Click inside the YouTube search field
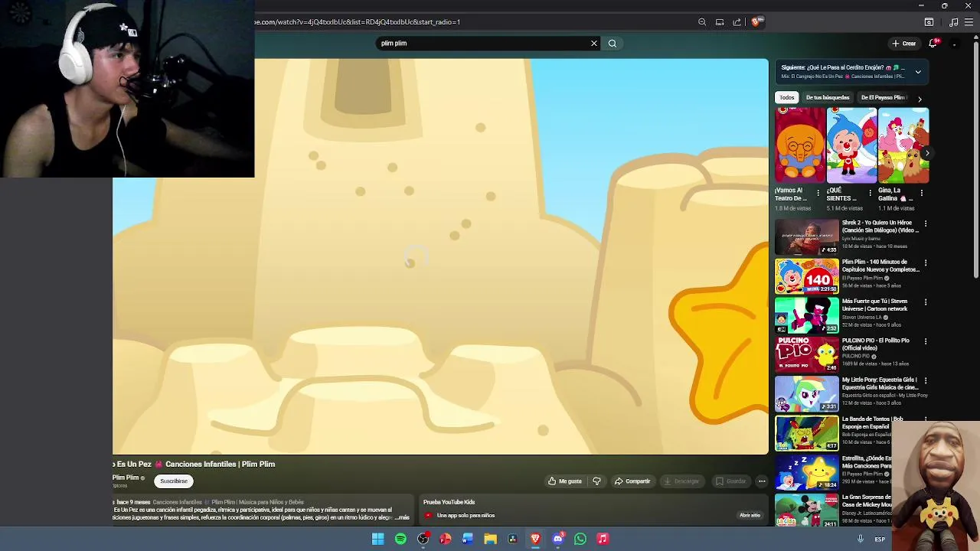The image size is (980, 551). coord(482,44)
